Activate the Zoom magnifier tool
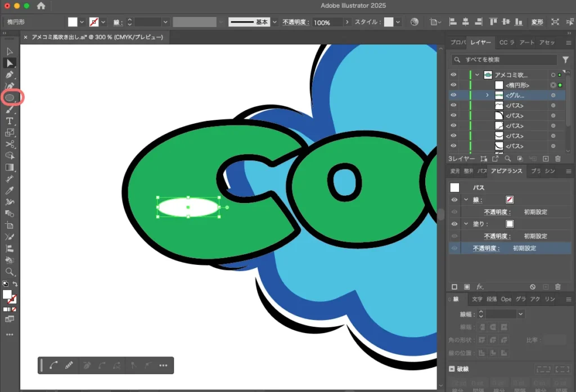This screenshot has height=392, width=576. (x=10, y=272)
